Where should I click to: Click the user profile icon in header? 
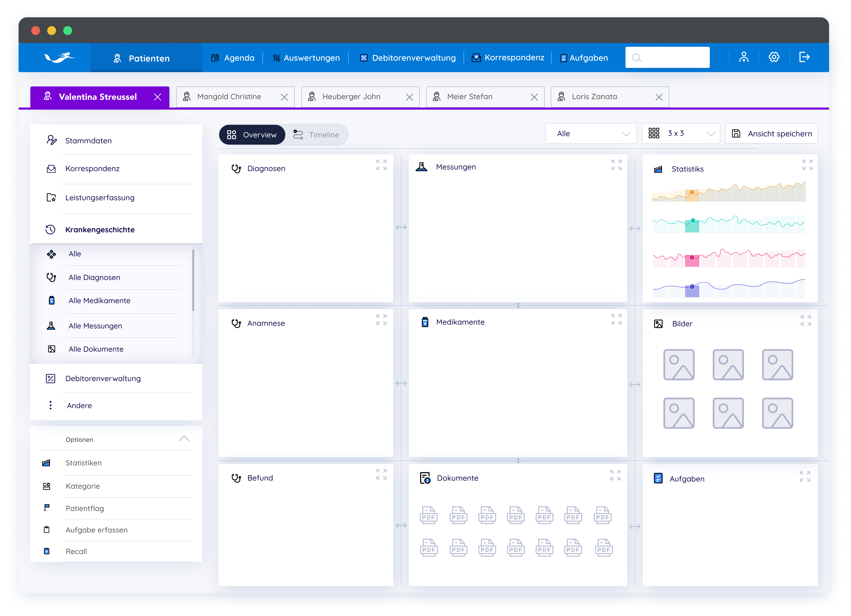pos(743,57)
